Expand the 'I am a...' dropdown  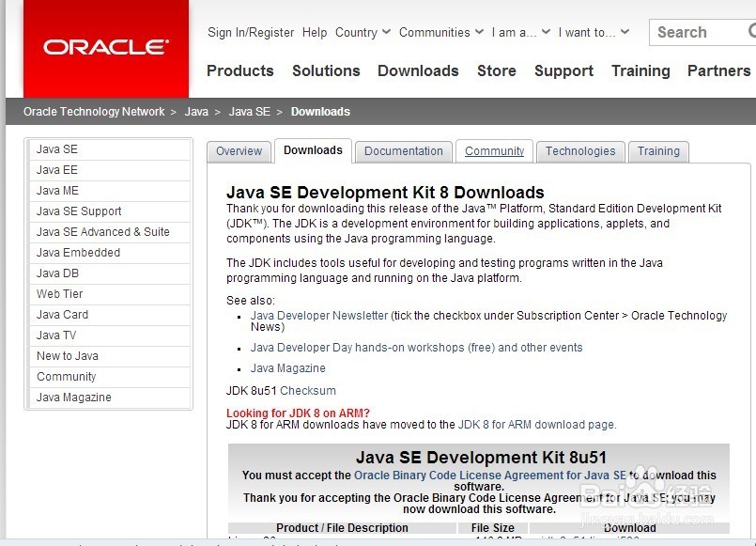pyautogui.click(x=520, y=32)
